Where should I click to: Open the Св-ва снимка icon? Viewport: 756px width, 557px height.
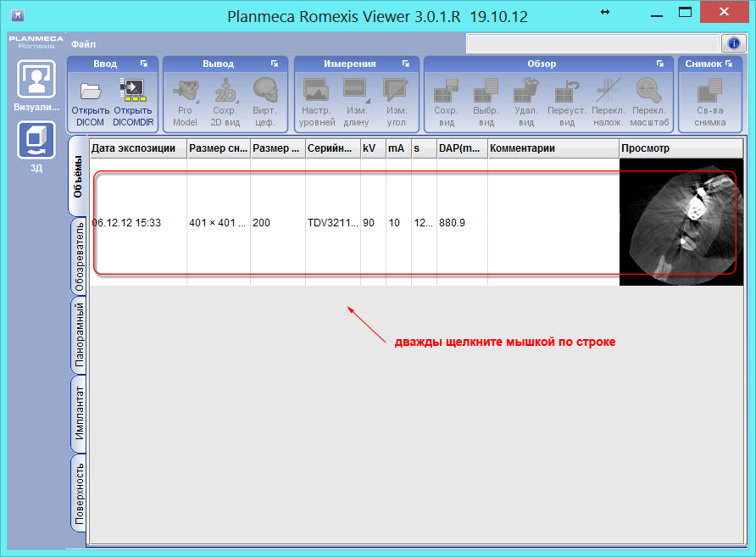click(709, 90)
